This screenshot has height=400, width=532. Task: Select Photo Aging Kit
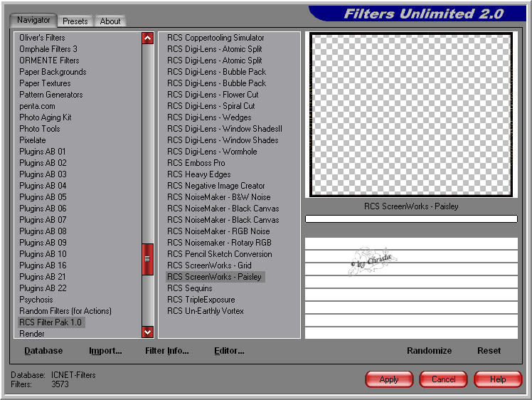pos(45,117)
